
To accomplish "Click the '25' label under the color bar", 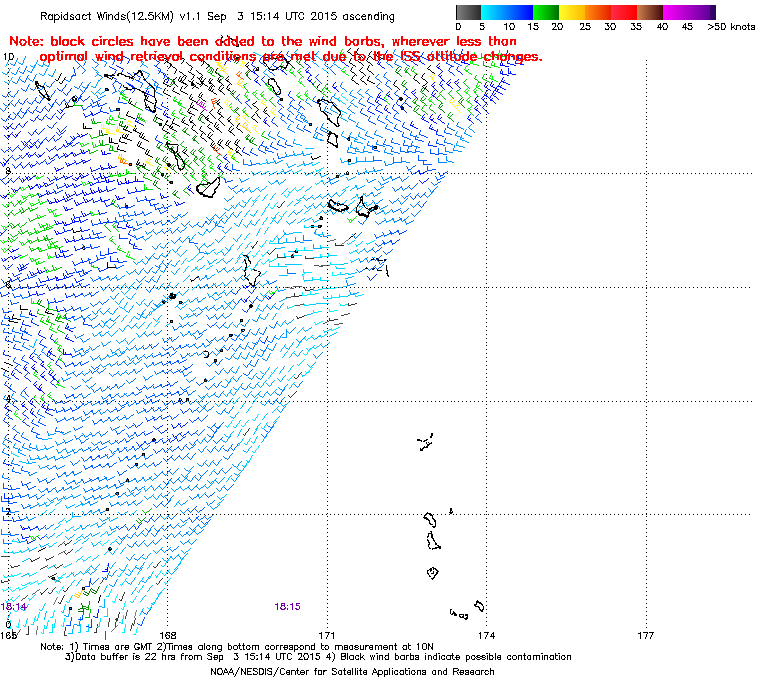I will [585, 27].
